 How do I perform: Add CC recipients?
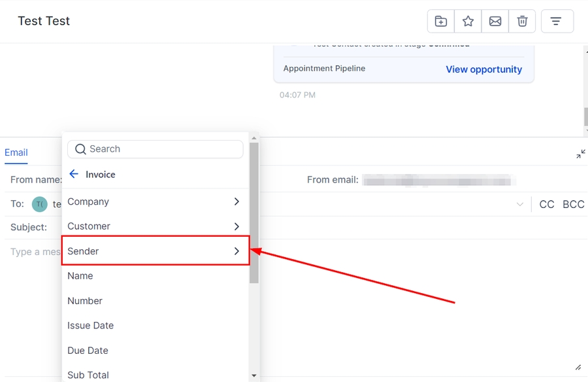(547, 205)
